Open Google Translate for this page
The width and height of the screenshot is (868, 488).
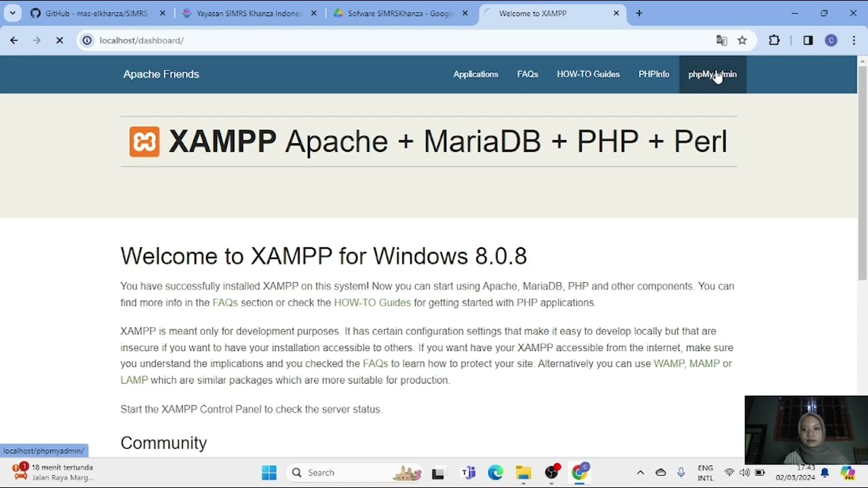click(722, 41)
